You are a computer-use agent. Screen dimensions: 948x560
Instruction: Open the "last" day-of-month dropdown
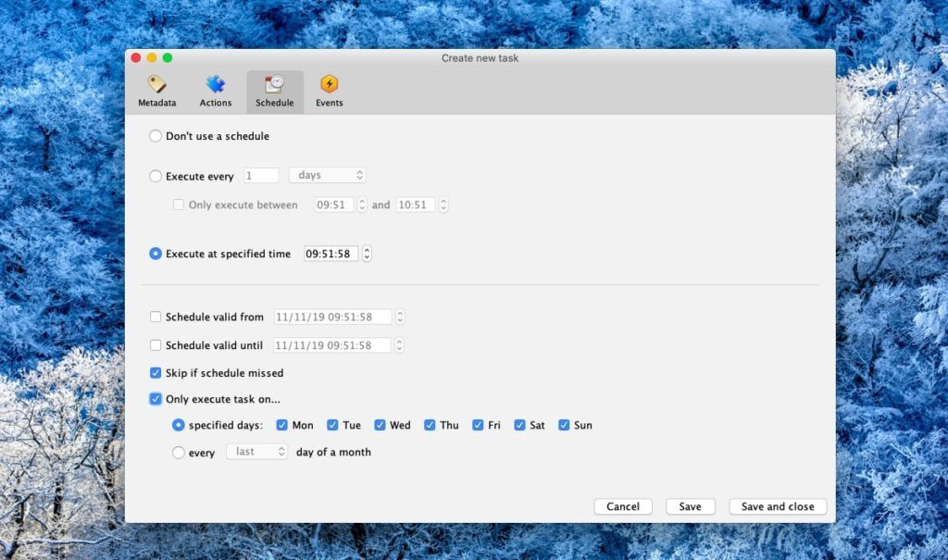point(256,453)
